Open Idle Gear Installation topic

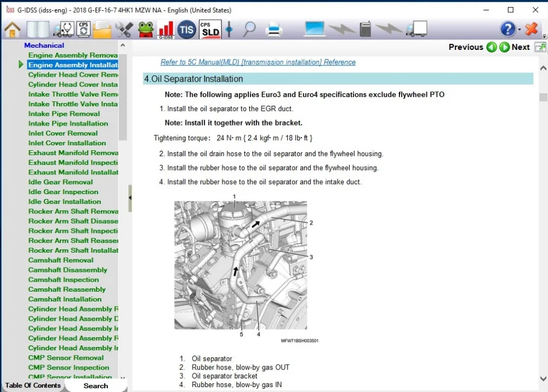coord(65,201)
